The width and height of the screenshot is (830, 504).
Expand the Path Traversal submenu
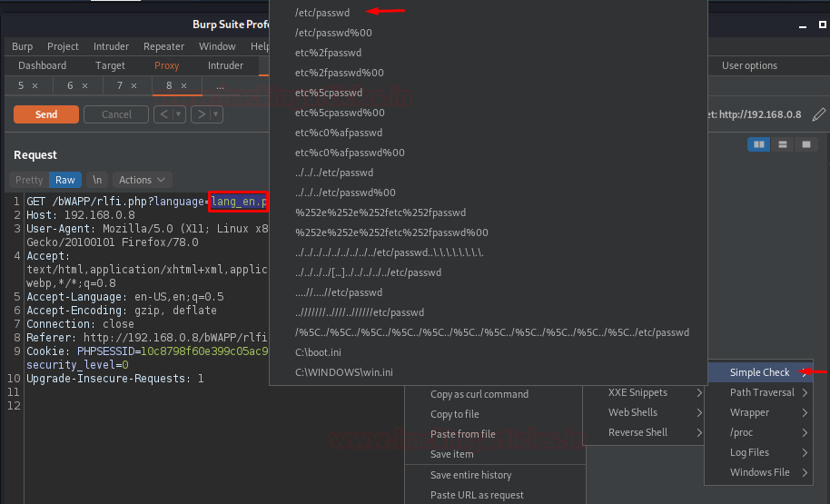click(x=758, y=393)
